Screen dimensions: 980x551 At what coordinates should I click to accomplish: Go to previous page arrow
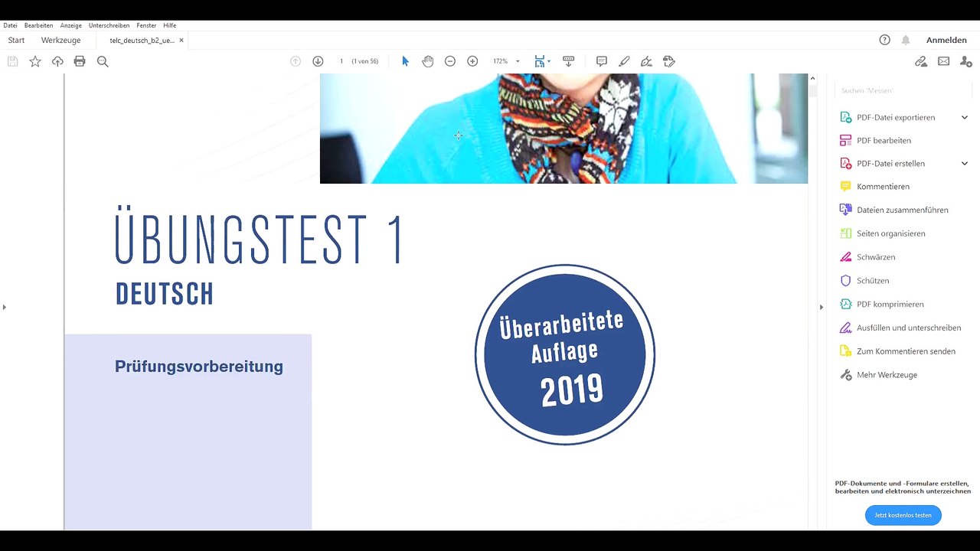click(296, 61)
